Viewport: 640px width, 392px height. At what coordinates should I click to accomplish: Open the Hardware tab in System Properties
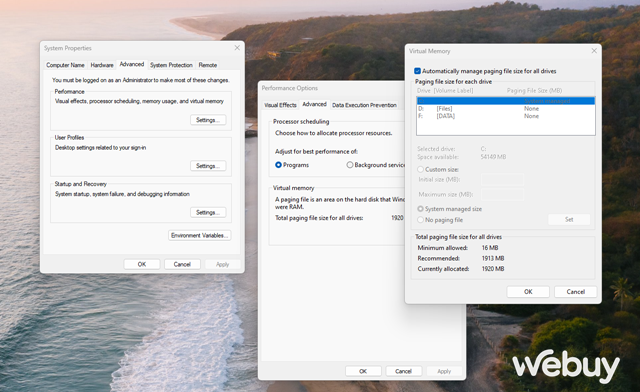pos(102,65)
